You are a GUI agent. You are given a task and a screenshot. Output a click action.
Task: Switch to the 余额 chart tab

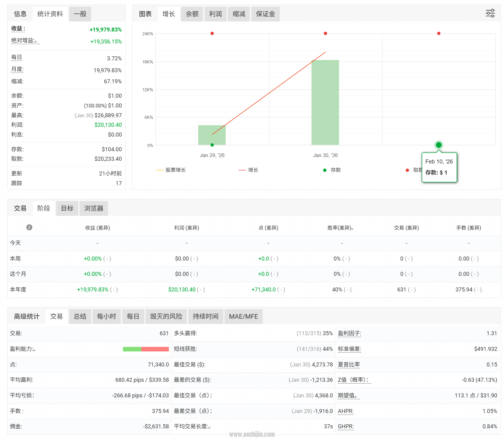click(x=192, y=14)
